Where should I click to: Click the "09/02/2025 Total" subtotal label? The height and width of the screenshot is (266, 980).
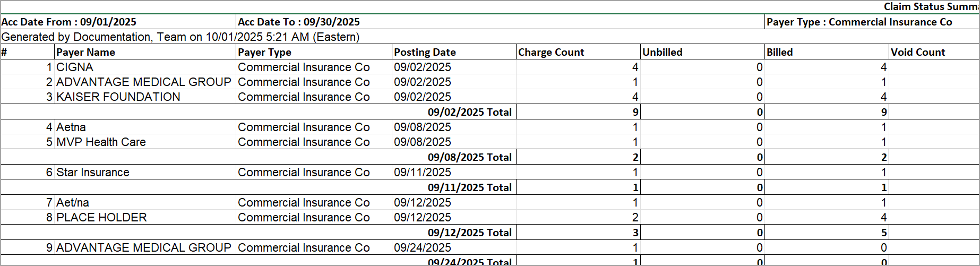click(469, 112)
